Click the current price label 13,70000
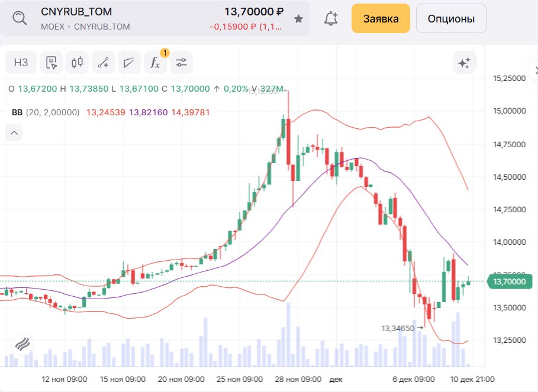The image size is (538, 392). 509,282
